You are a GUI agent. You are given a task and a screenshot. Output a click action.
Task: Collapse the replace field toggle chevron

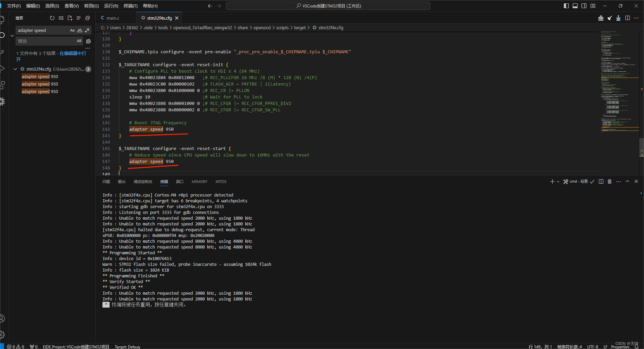pyautogui.click(x=12, y=36)
